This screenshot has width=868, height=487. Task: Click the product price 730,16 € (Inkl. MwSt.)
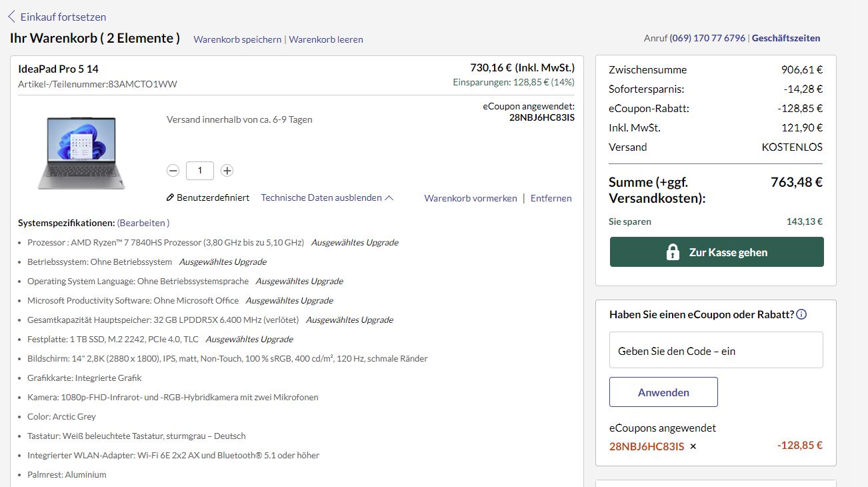pos(522,67)
